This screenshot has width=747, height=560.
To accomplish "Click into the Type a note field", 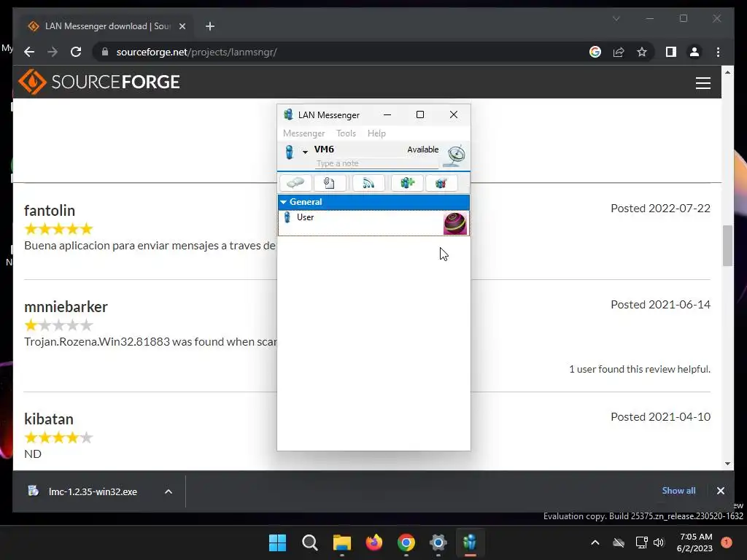I will pyautogui.click(x=377, y=163).
